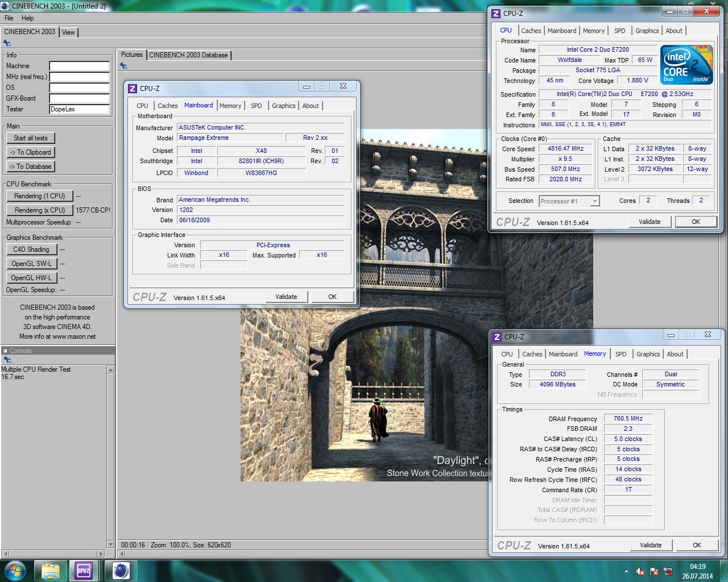Viewport: 728px width, 582px height.
Task: Click the GFX-Board input field
Action: 79,98
